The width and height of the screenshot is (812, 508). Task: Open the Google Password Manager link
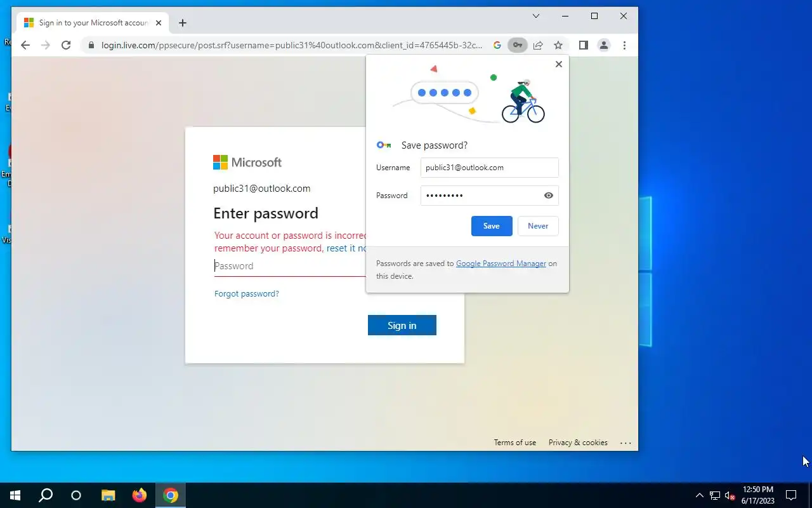[501, 264]
